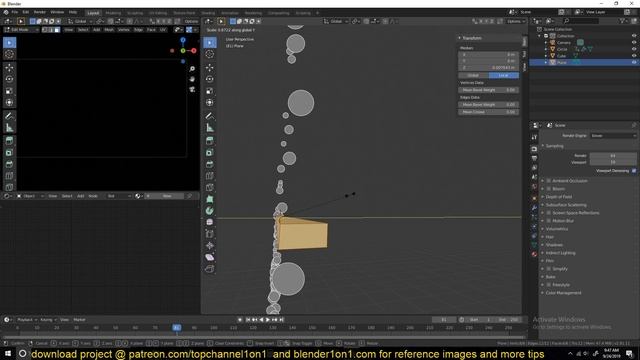Enable Motion Blur checkbox

[549, 221]
